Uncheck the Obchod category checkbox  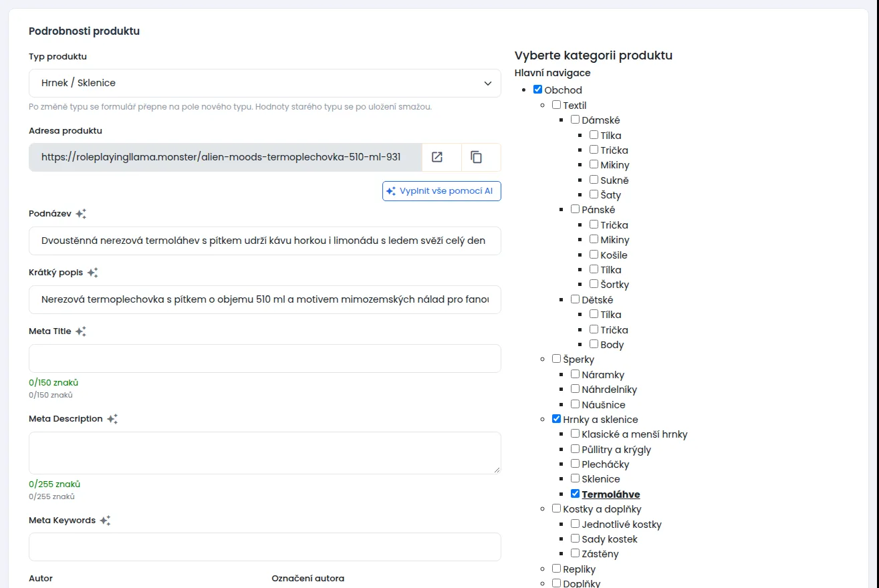click(537, 90)
